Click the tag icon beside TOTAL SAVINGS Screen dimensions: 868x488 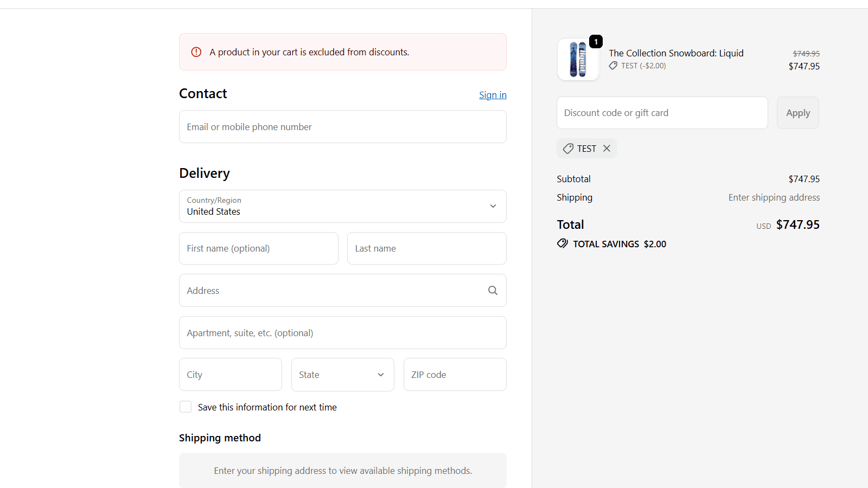coord(563,243)
